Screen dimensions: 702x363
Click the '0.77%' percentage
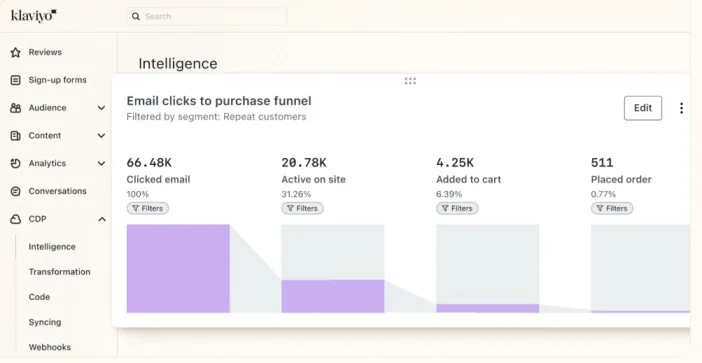(604, 194)
